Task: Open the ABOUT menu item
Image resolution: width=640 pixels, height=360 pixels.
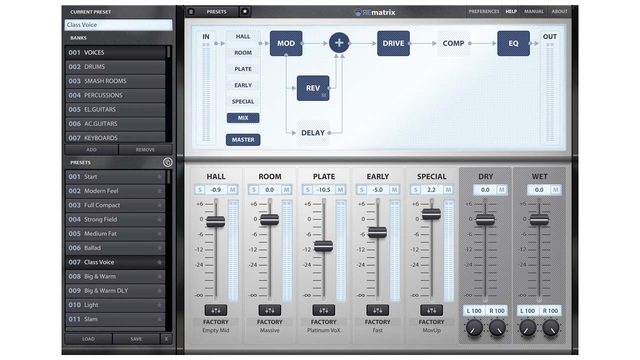Action: tap(560, 11)
